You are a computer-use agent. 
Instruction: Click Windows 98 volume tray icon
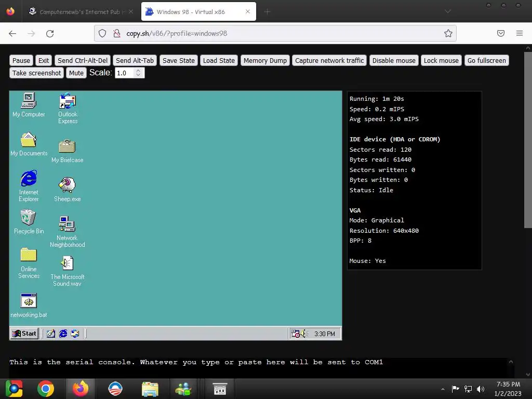tap(303, 334)
